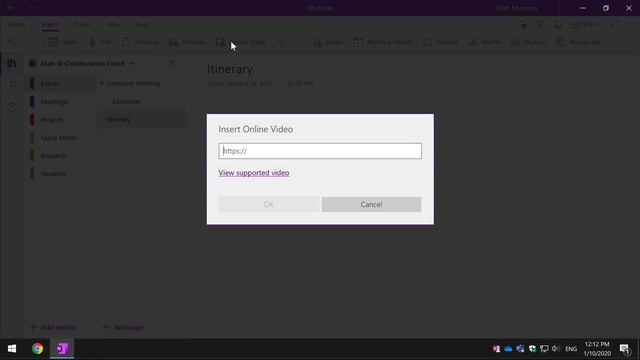Click the taskbar clock showing 12:12 PM
Screen dimensions: 640x360
click(597, 349)
